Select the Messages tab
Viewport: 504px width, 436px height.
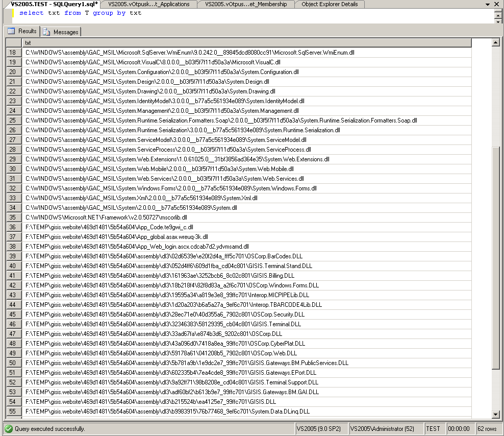tap(61, 32)
